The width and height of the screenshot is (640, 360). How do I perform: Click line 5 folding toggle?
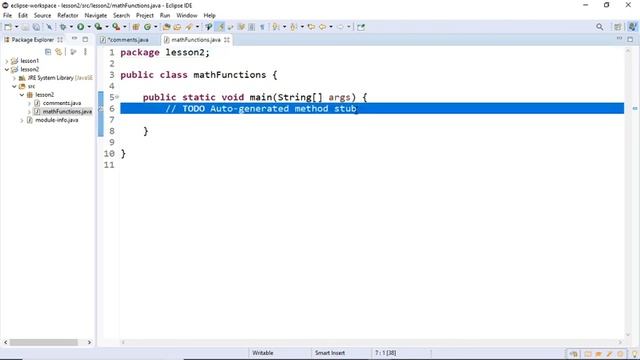pyautogui.click(x=117, y=97)
